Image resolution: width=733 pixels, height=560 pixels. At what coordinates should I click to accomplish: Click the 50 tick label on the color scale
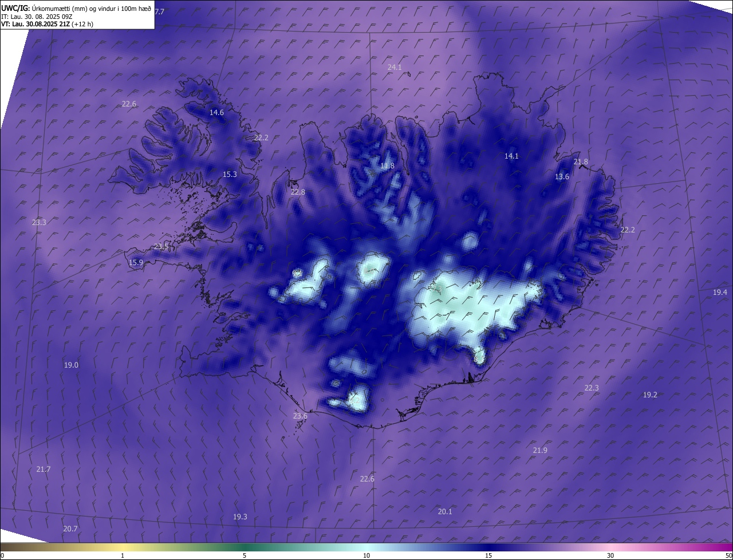728,555
